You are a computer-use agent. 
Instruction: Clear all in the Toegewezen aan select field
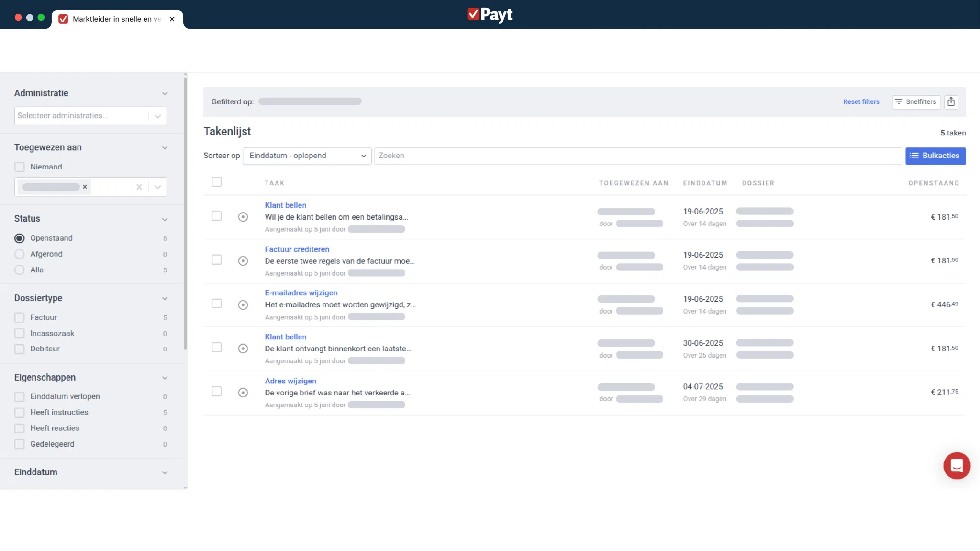click(x=139, y=187)
